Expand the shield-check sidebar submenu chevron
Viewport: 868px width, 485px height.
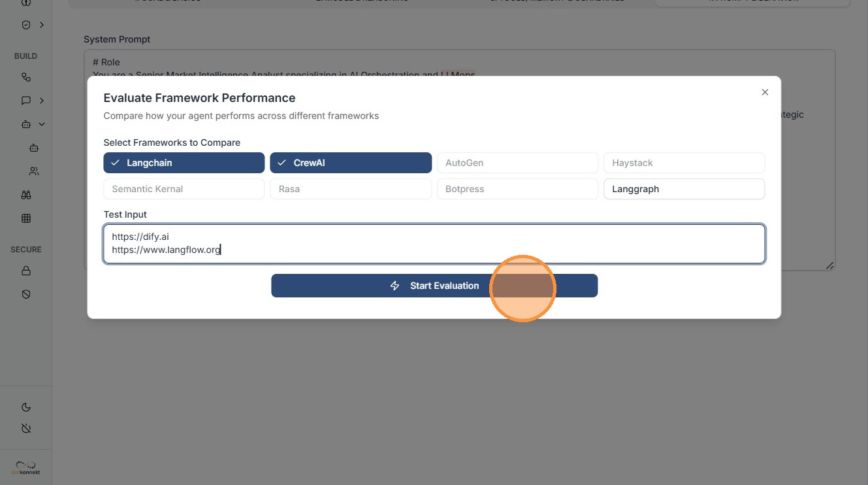pos(42,25)
